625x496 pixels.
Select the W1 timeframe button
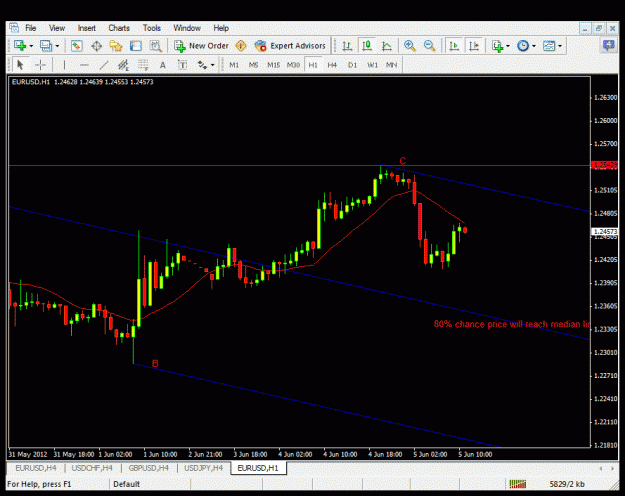coord(372,65)
